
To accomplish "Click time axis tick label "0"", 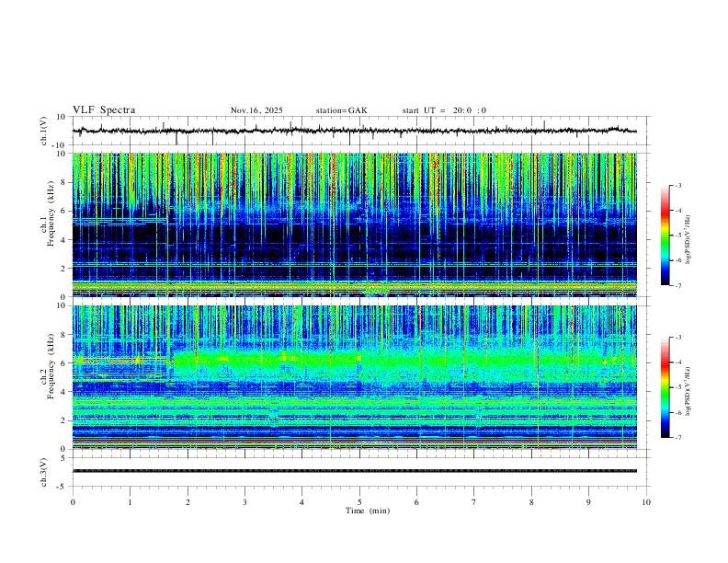I will 73,502.
